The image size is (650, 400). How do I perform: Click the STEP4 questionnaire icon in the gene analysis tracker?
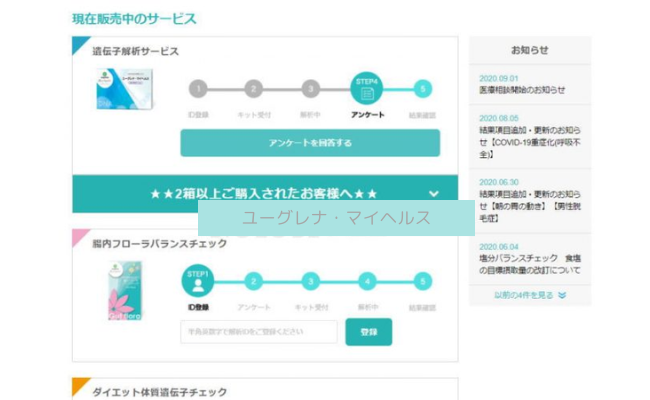[x=366, y=89]
